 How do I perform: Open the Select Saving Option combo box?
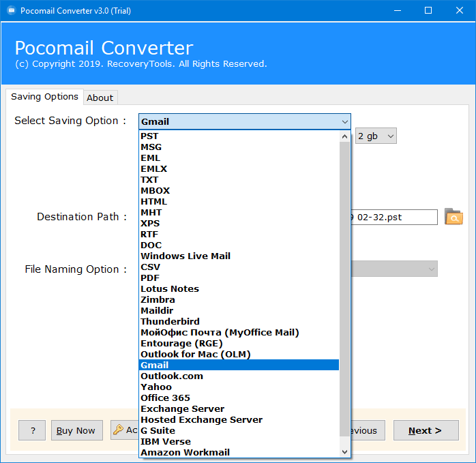(x=245, y=121)
